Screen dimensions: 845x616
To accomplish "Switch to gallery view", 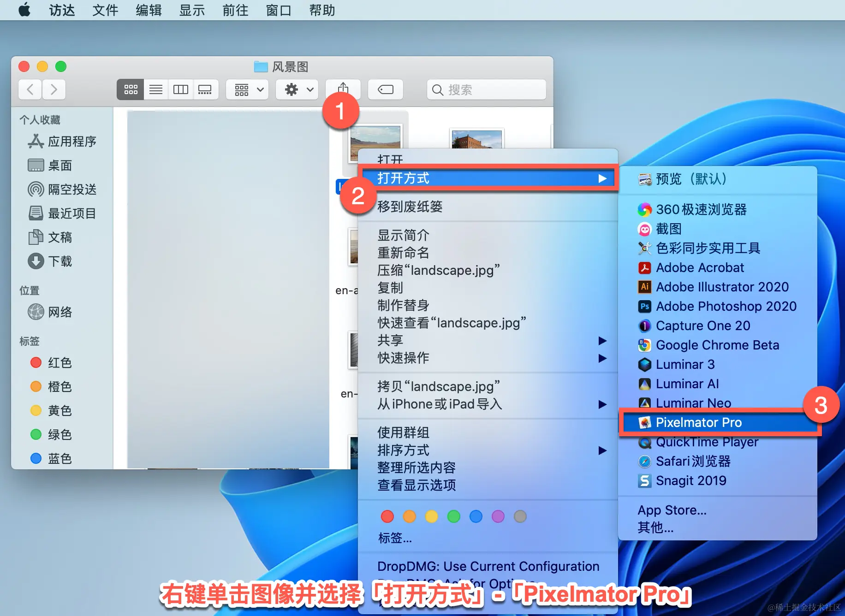I will tap(205, 89).
